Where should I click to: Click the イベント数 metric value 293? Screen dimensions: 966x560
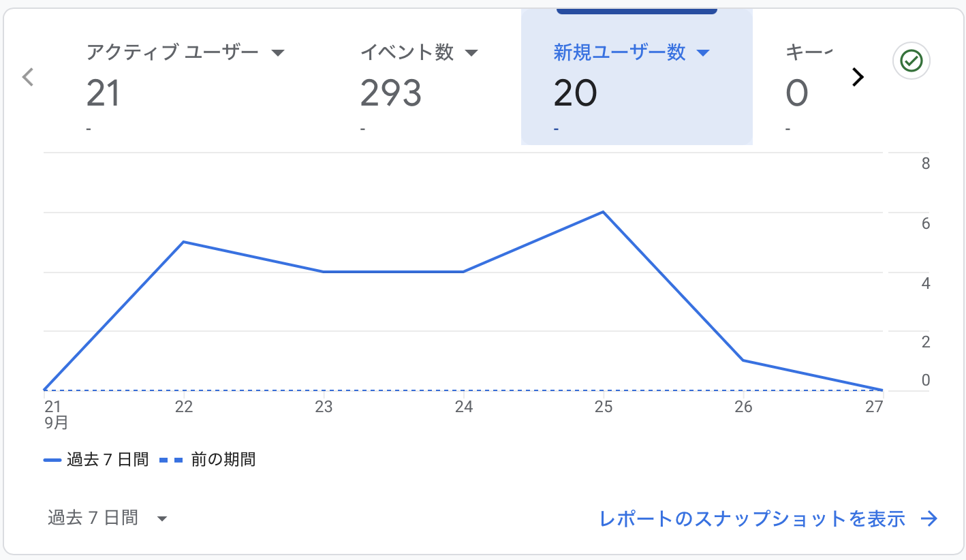[x=390, y=93]
